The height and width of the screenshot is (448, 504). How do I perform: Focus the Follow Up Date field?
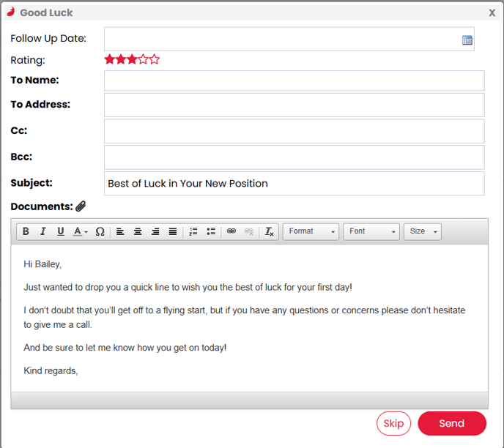(x=289, y=39)
